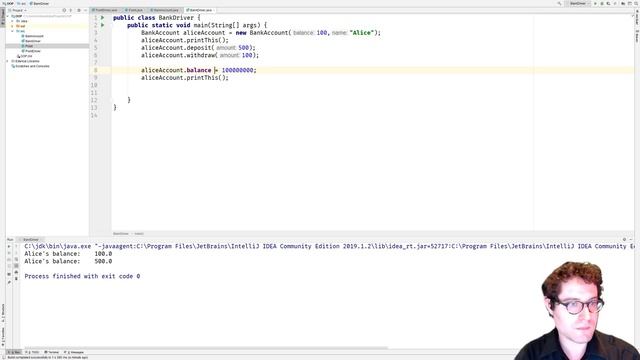Open the Messages tool window tab
640x360 pixels.
click(75, 352)
